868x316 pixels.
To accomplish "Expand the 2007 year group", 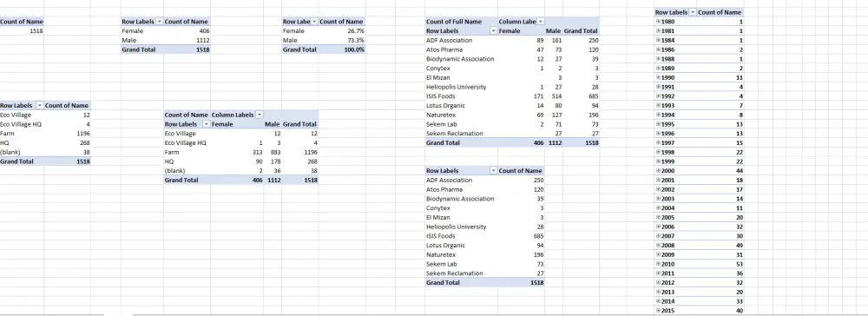I will [659, 236].
